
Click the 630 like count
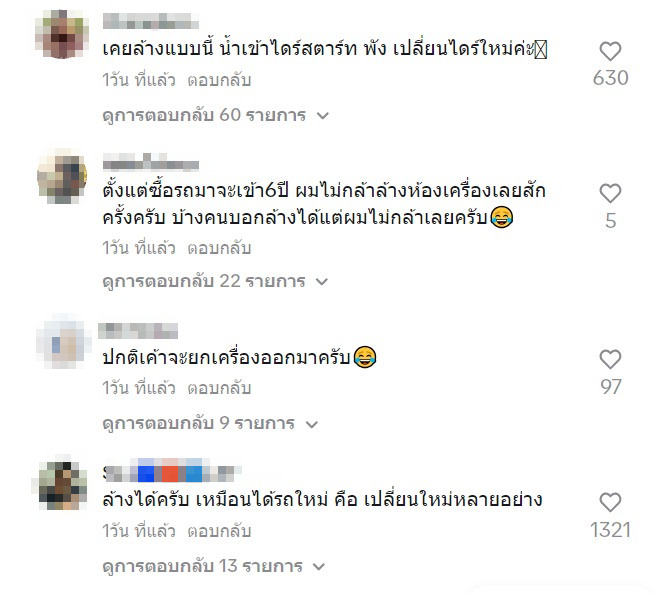pyautogui.click(x=610, y=78)
